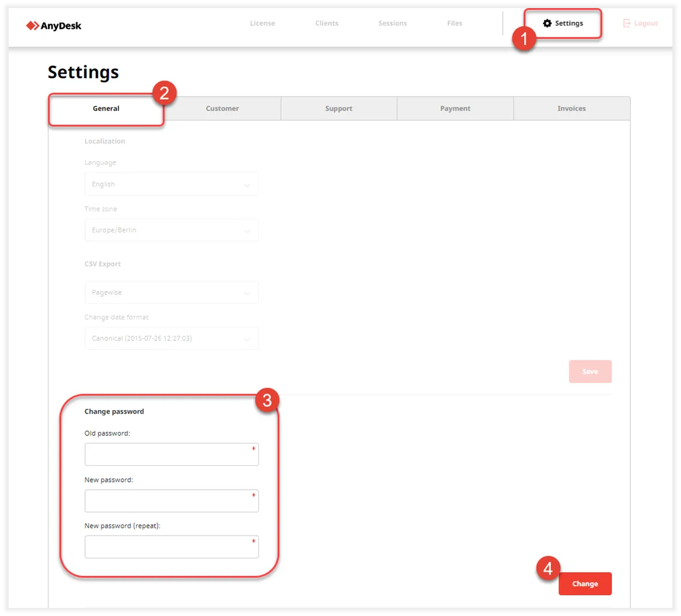Click the New password (repeat) field
The width and height of the screenshot is (681, 616).
point(171,547)
